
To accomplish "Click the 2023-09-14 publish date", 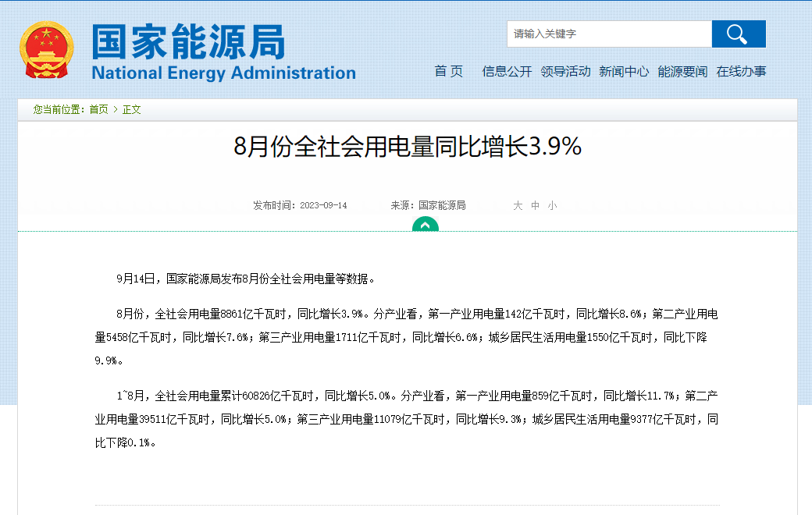I will click(x=323, y=205).
